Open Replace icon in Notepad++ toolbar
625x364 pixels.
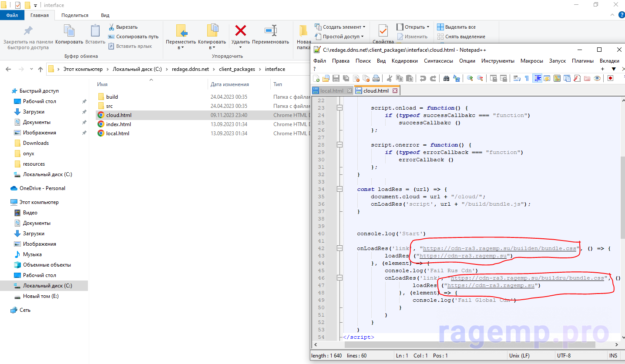pos(456,78)
